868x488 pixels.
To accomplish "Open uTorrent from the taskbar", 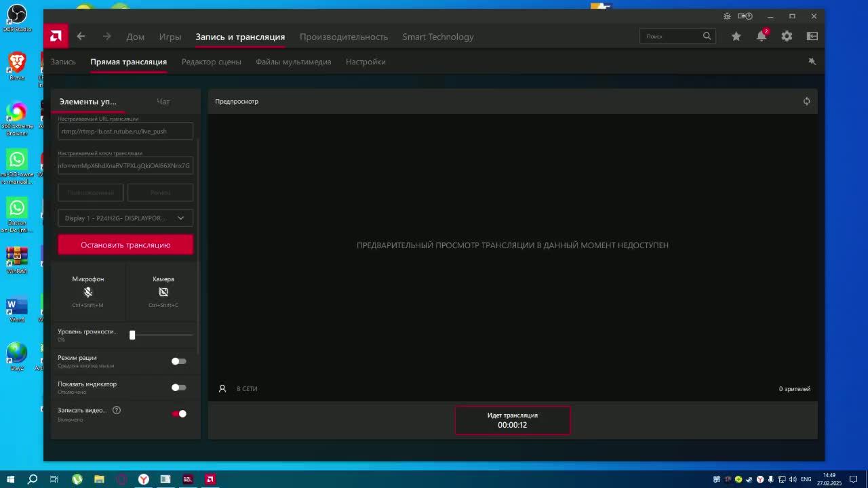I will [x=77, y=479].
